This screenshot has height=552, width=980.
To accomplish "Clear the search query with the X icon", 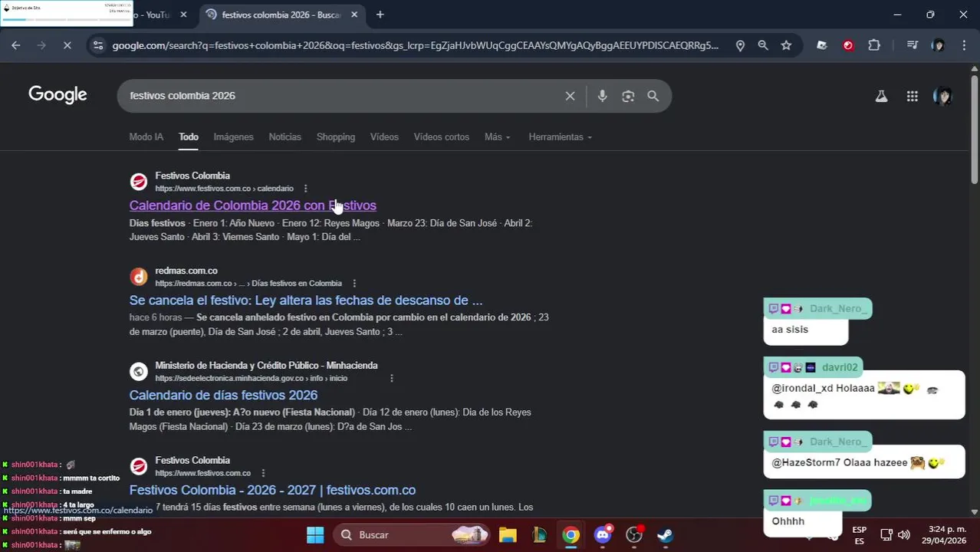I will pos(570,96).
